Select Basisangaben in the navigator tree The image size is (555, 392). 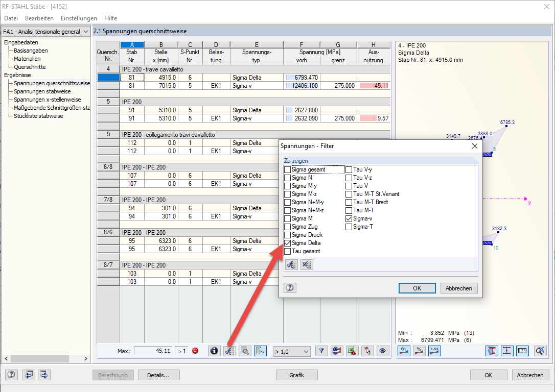point(31,51)
